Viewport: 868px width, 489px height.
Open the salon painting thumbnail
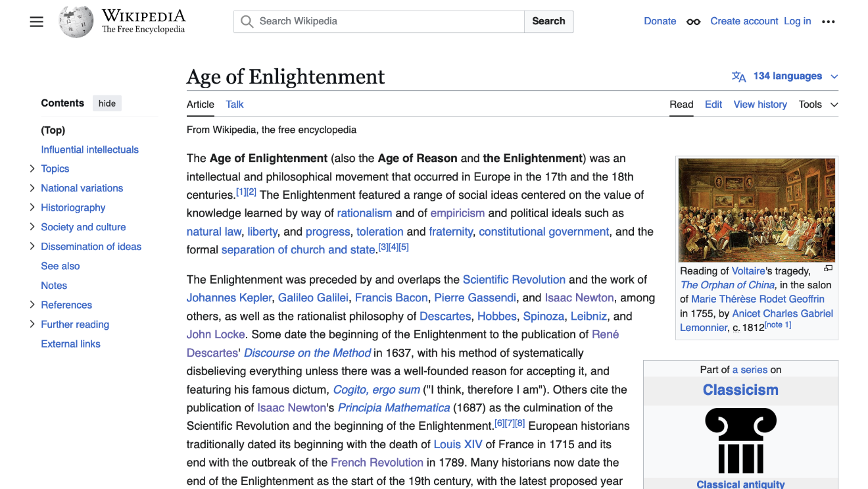point(757,210)
